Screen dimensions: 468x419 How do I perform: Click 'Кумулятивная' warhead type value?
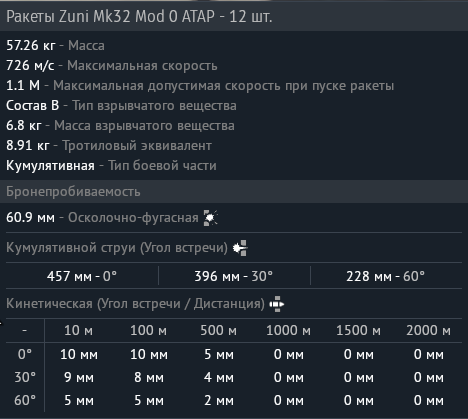(x=50, y=166)
